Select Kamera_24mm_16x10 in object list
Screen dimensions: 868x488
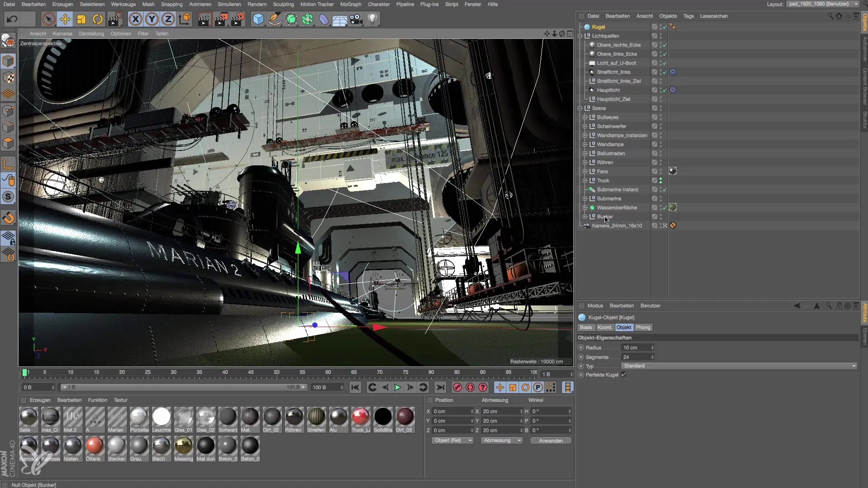[617, 225]
